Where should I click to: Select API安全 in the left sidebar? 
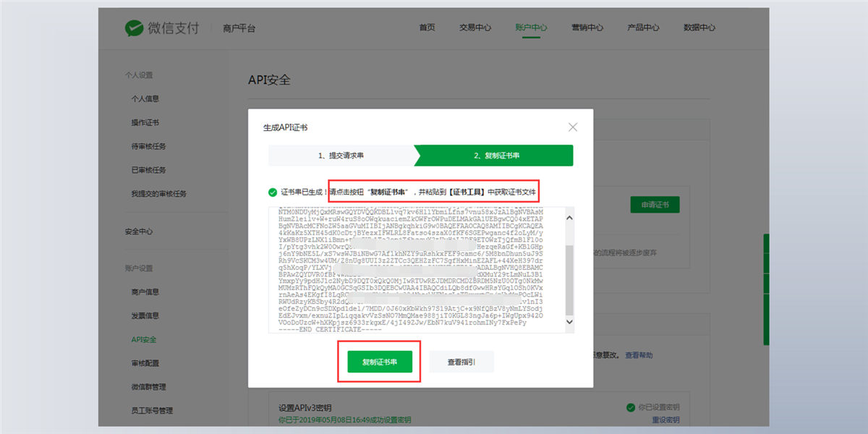tap(143, 339)
